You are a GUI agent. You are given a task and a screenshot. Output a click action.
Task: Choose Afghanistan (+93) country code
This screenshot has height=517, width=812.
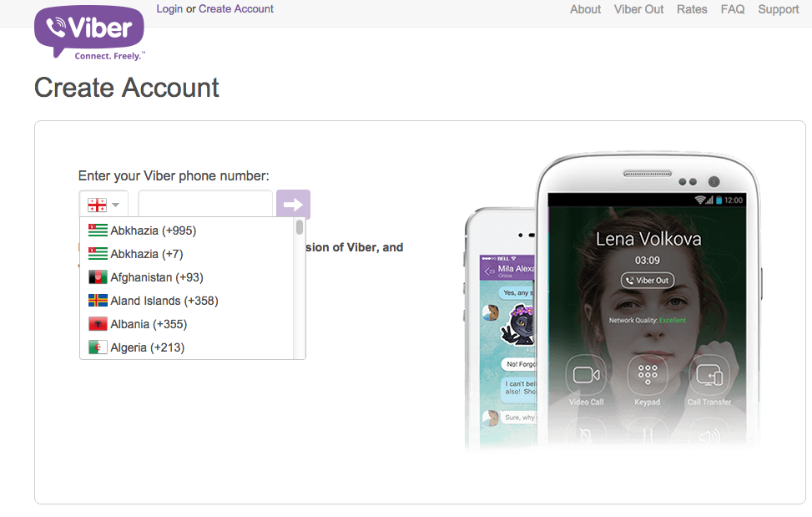pos(186,277)
